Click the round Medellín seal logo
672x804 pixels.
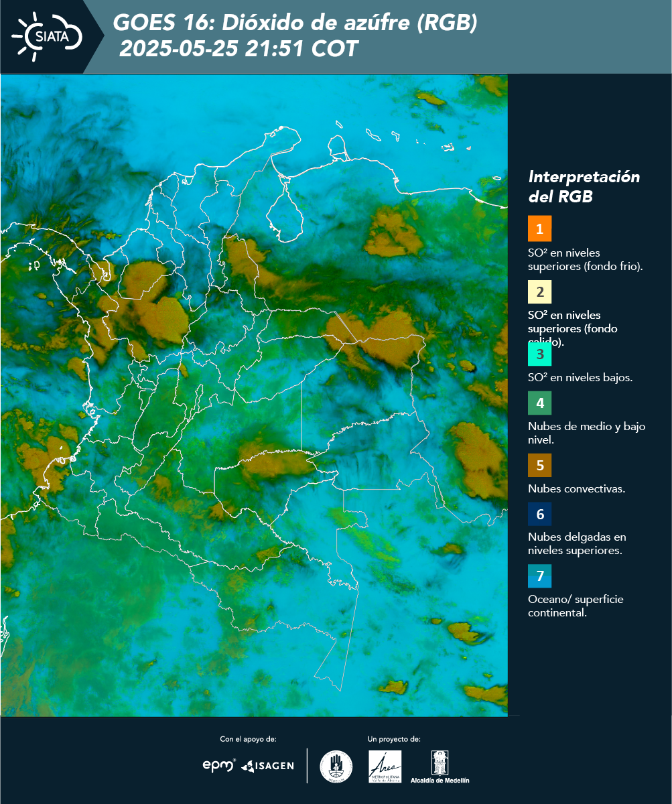click(x=336, y=766)
